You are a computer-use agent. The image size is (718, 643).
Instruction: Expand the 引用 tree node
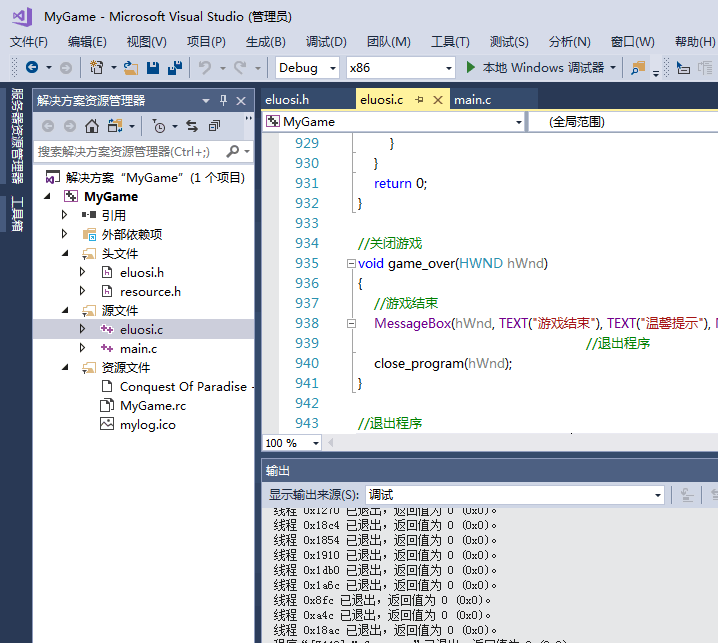coord(65,215)
